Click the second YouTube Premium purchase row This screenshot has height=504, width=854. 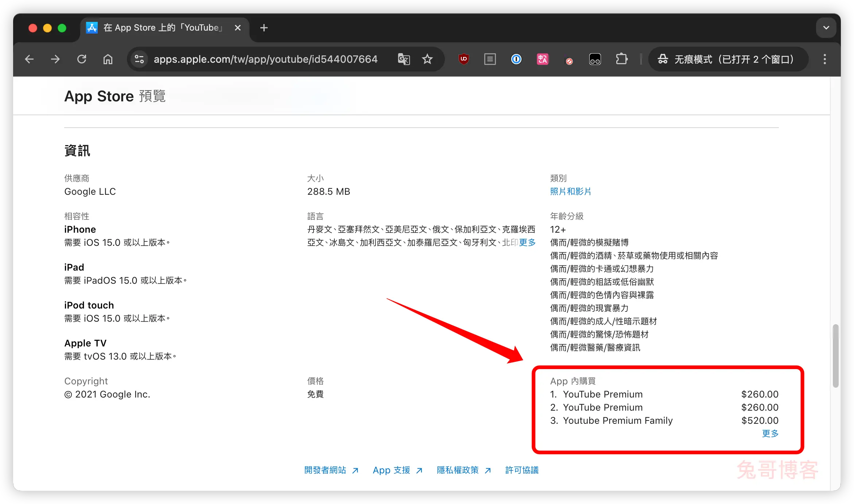pyautogui.click(x=664, y=407)
